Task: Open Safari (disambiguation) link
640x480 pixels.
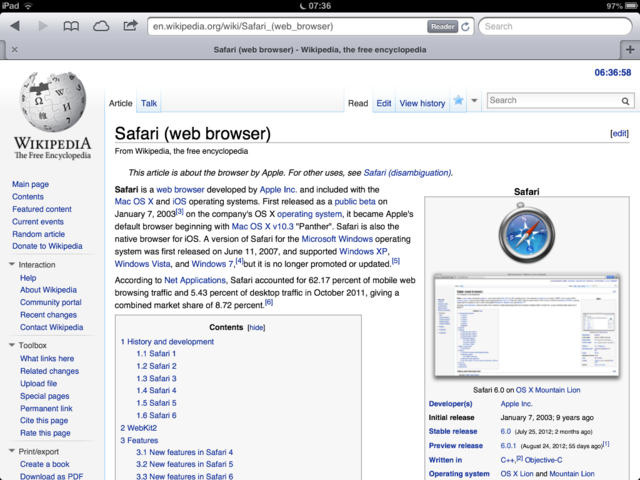Action: pos(407,173)
